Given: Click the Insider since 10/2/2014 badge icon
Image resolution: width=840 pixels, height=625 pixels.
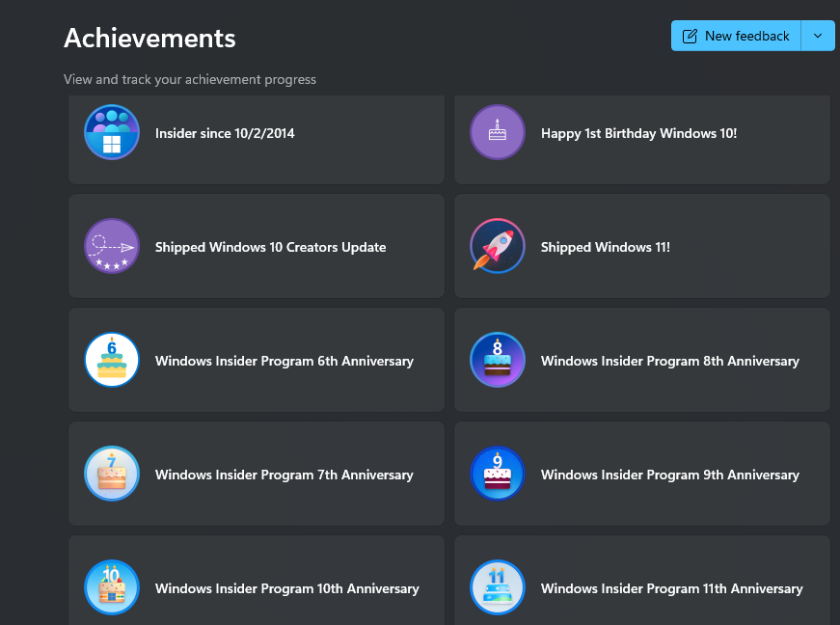Looking at the screenshot, I should (x=112, y=132).
